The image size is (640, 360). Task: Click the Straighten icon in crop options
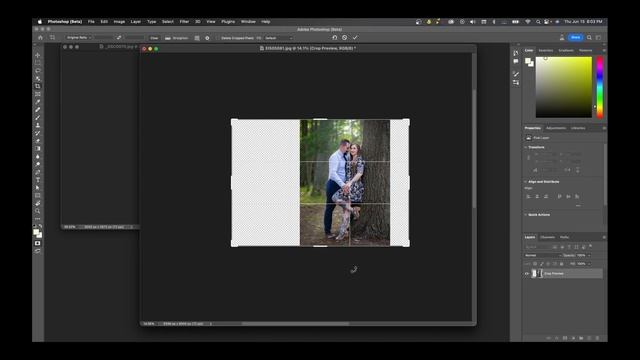[x=168, y=38]
